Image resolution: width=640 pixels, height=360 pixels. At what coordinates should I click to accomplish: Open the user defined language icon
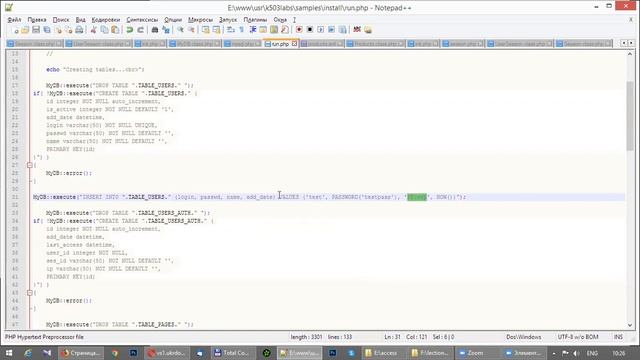(263, 30)
